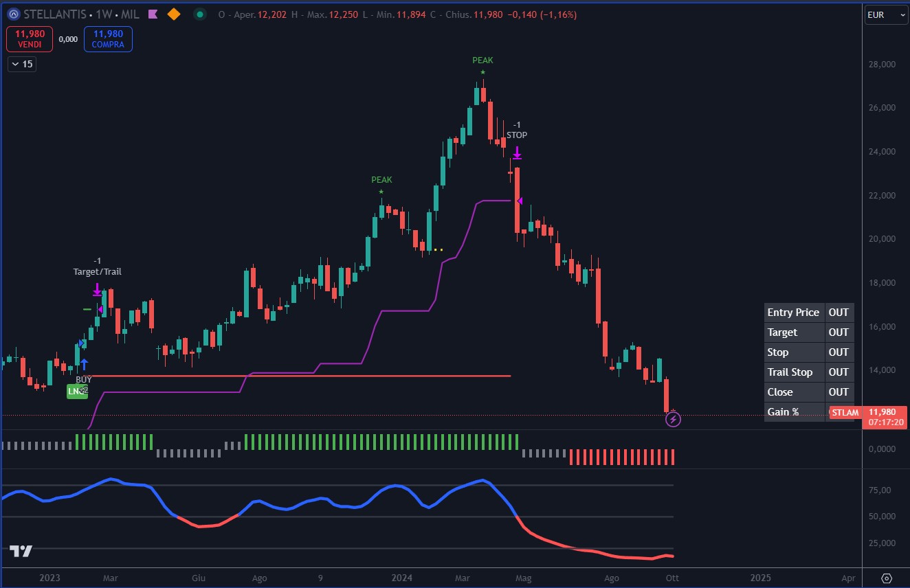Click the purple lightning bolt event icon
The image size is (910, 588).
673,419
